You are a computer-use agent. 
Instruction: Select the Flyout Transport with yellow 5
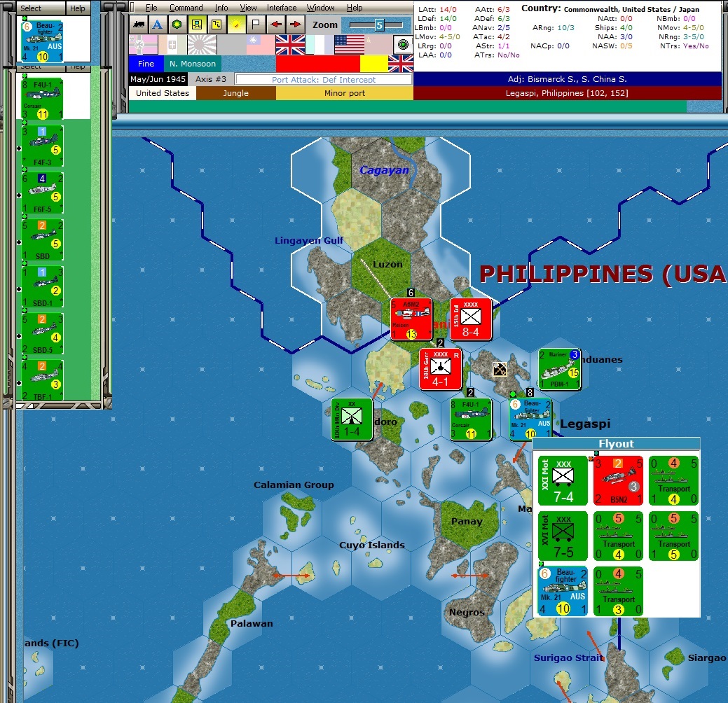pyautogui.click(x=673, y=536)
